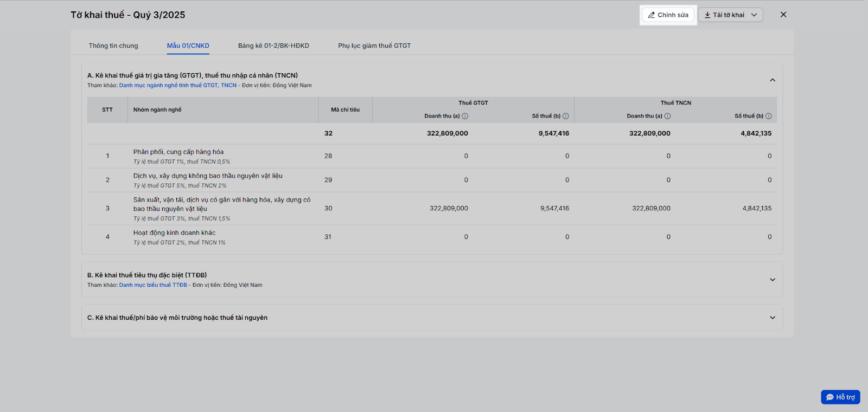Open the Tải tờ khai dropdown arrow
Viewport: 868px width, 412px height.
(754, 15)
